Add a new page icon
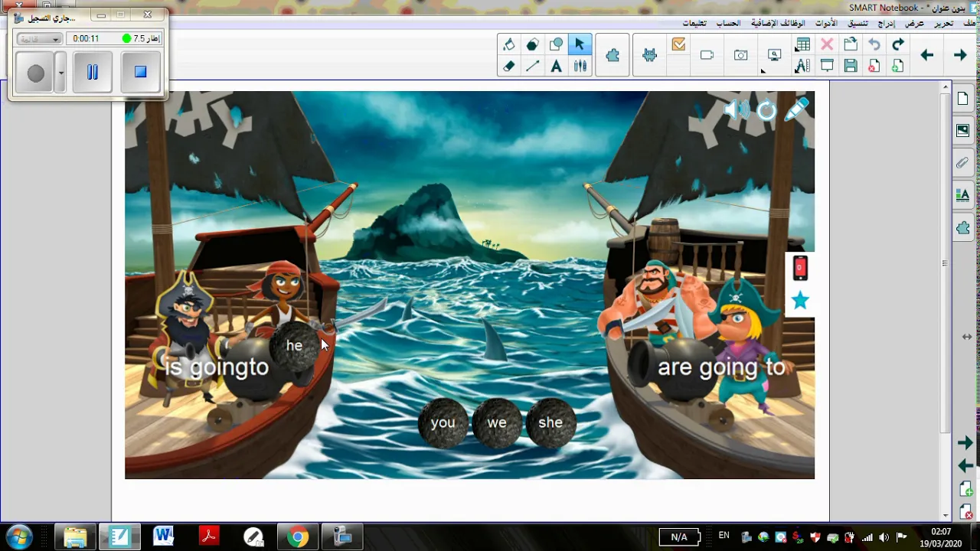 pyautogui.click(x=898, y=67)
